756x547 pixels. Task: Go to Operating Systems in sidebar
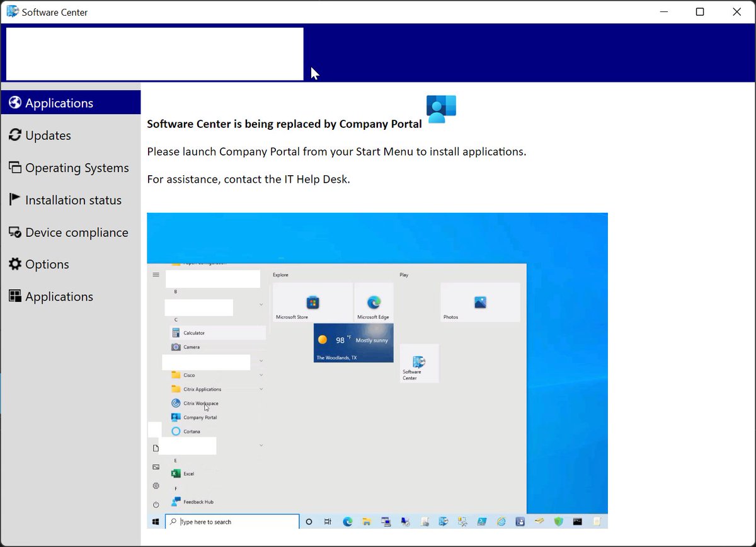(x=71, y=168)
